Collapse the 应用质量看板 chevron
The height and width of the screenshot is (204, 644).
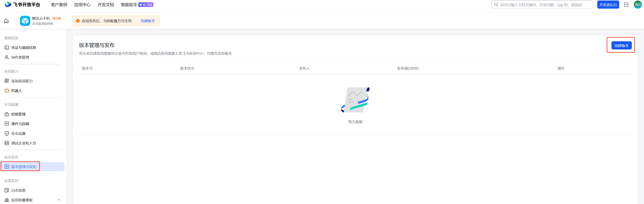pos(59,200)
